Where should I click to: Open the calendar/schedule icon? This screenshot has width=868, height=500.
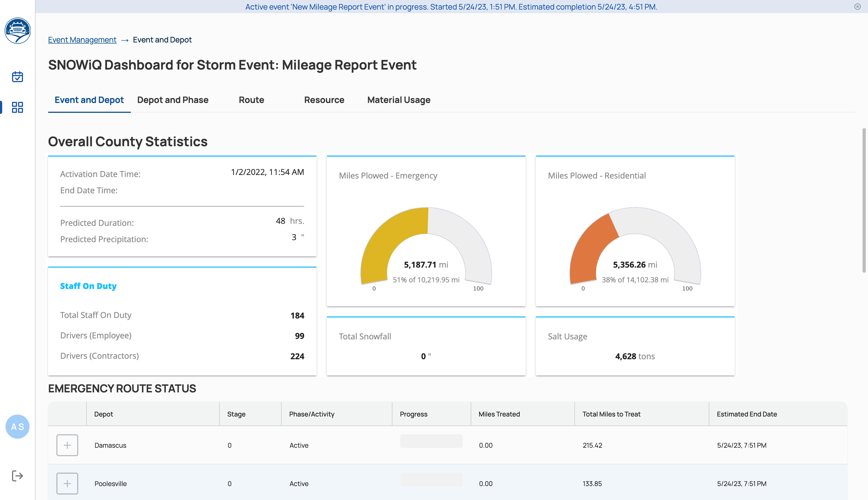coord(17,76)
